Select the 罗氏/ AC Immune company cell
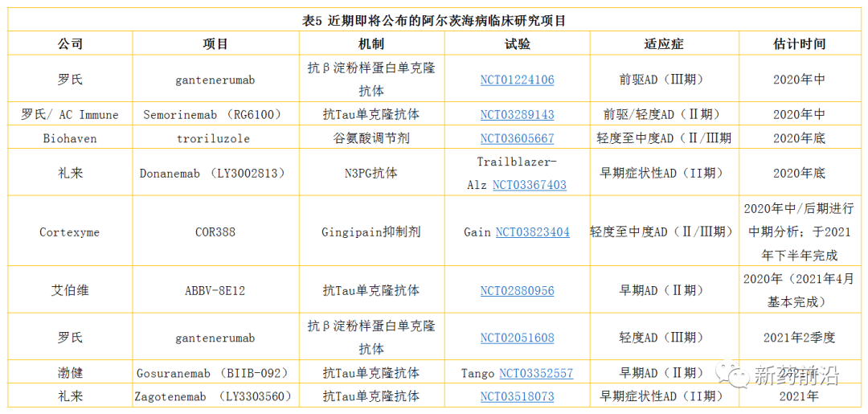This screenshot has height=414, width=868. click(70, 115)
